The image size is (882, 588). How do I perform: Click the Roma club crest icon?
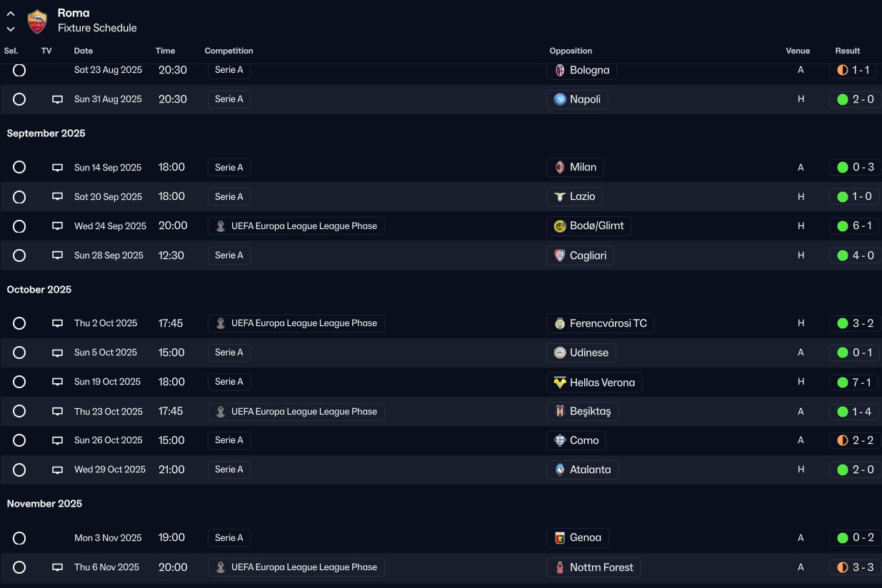[x=37, y=21]
